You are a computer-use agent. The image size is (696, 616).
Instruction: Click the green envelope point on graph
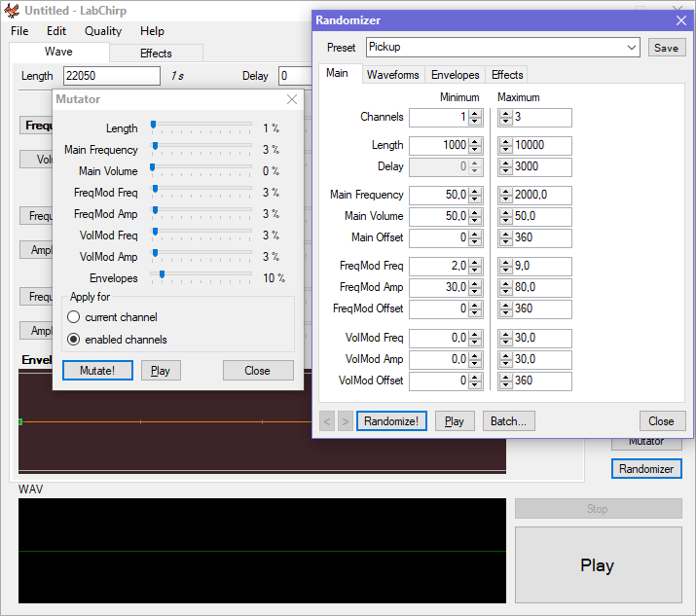[x=20, y=421]
